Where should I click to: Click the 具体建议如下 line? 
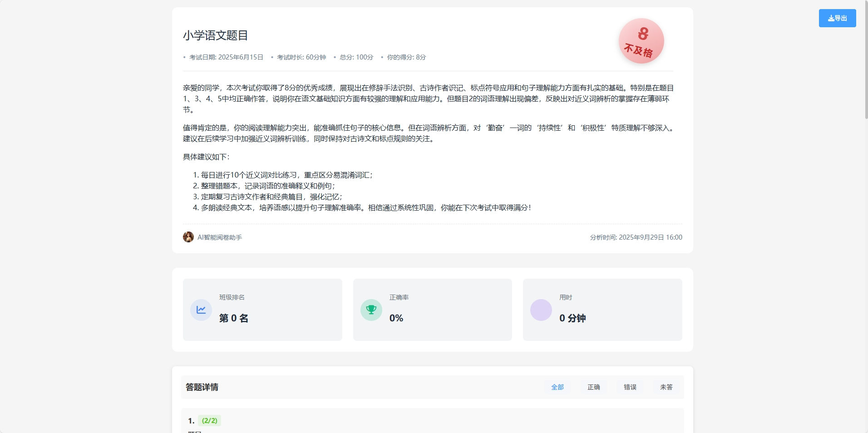coord(206,157)
